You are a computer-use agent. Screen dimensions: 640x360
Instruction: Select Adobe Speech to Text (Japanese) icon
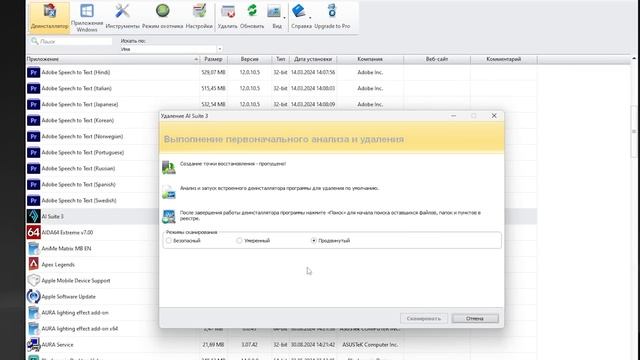click(x=33, y=104)
